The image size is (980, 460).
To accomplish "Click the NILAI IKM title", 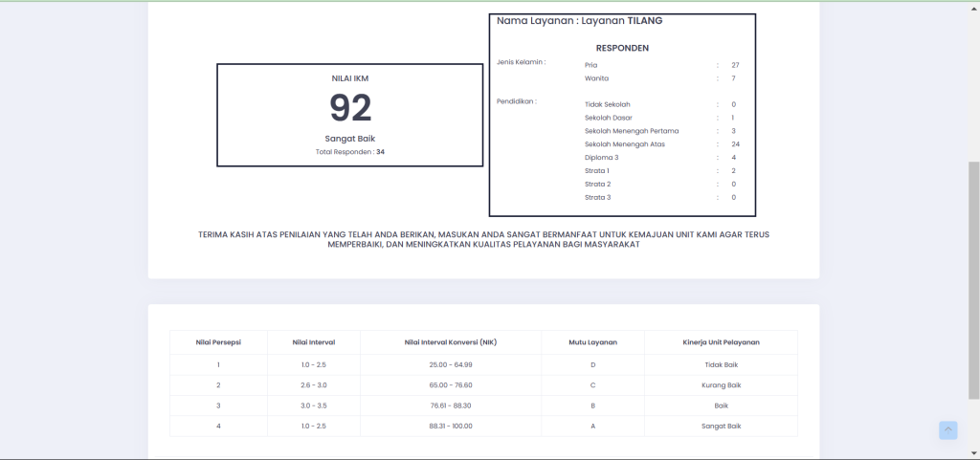I will tap(350, 80).
